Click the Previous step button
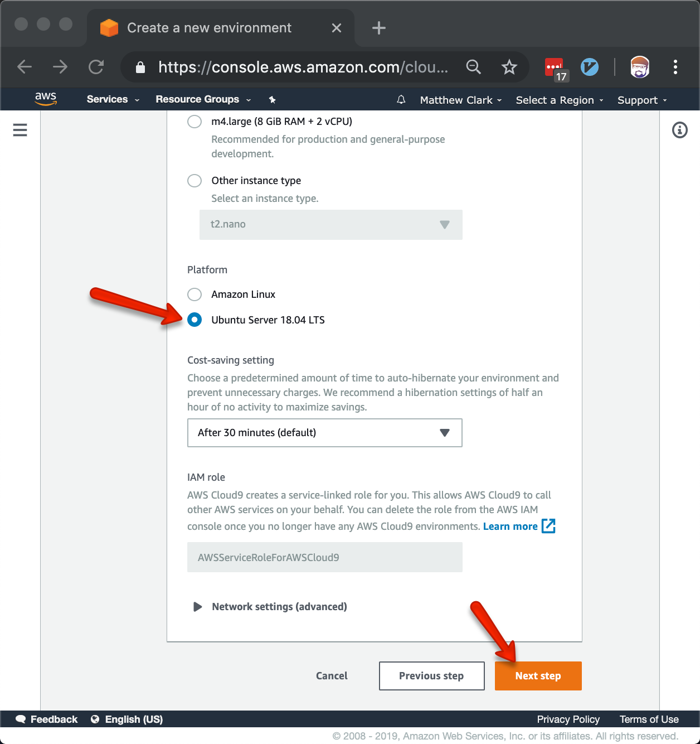This screenshot has width=700, height=744. (432, 676)
